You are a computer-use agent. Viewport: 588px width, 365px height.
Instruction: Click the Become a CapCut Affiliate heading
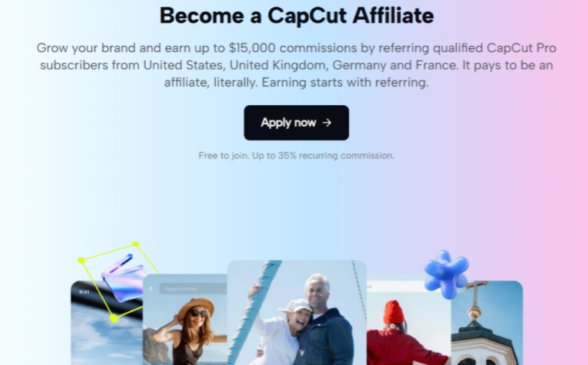296,16
